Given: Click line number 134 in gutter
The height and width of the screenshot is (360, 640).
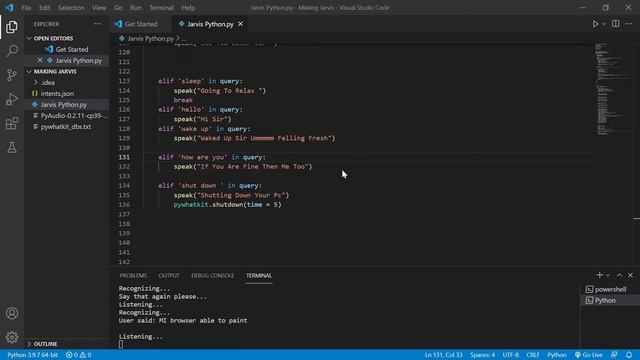Looking at the screenshot, I should [x=124, y=186].
